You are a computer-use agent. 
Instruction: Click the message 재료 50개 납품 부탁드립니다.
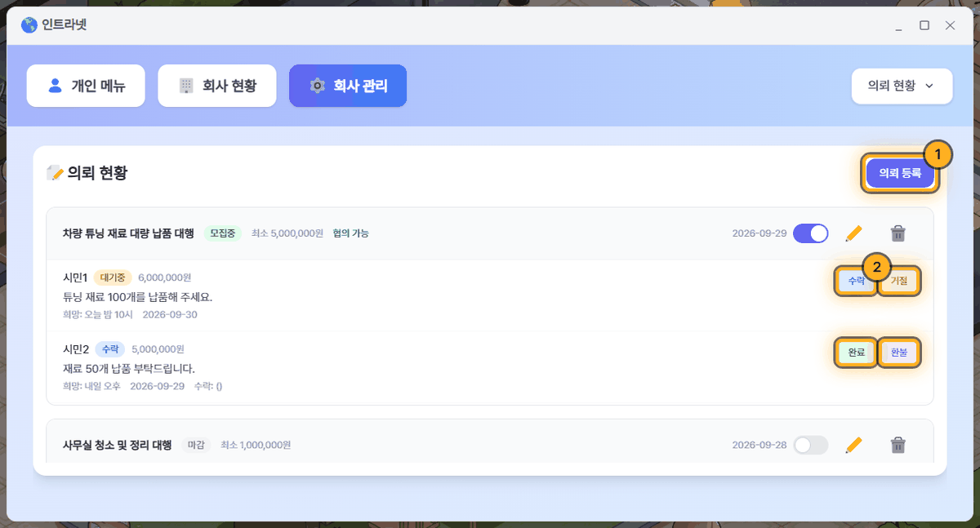coord(129,368)
